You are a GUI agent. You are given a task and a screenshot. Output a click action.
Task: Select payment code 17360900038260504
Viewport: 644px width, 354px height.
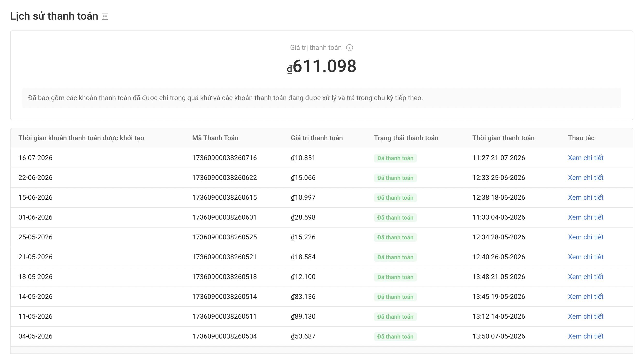pos(224,336)
